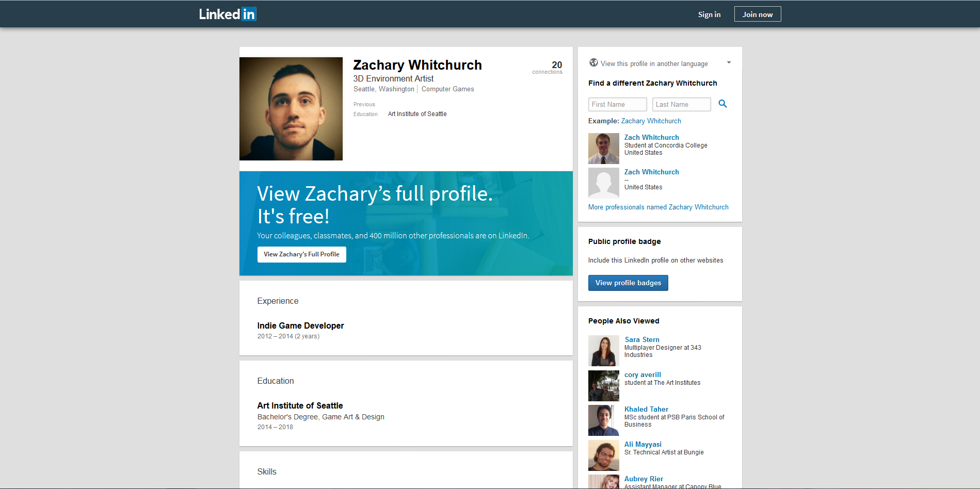Click the LinkedIn logo
Image resolution: width=980 pixels, height=489 pixels.
pyautogui.click(x=228, y=14)
